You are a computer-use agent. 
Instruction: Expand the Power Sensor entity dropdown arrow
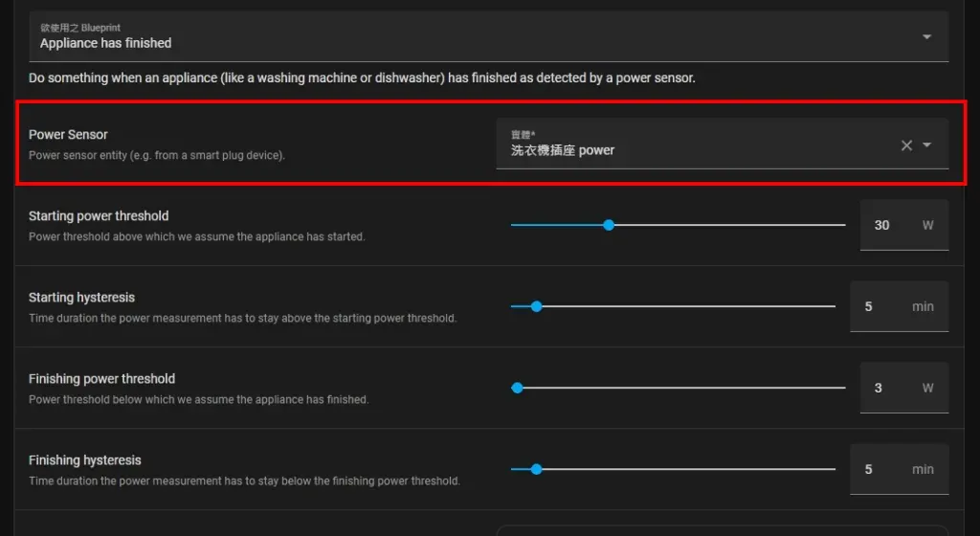[926, 145]
